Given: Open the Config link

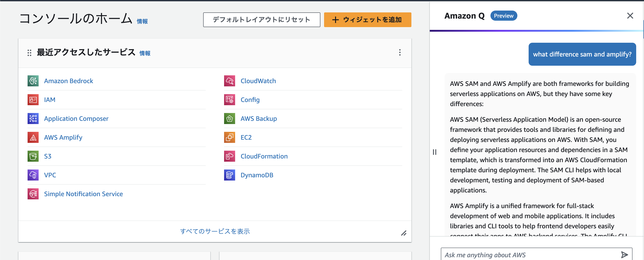Looking at the screenshot, I should 250,100.
